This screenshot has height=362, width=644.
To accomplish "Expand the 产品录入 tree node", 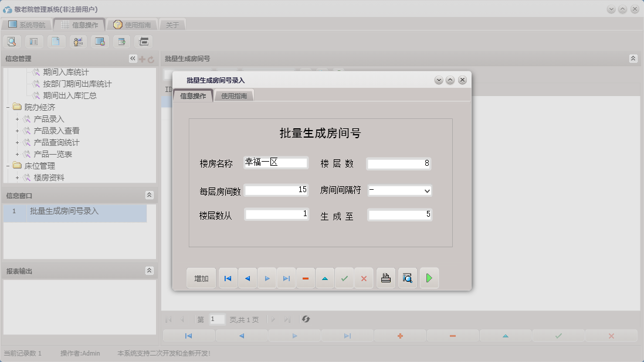I will coord(16,119).
